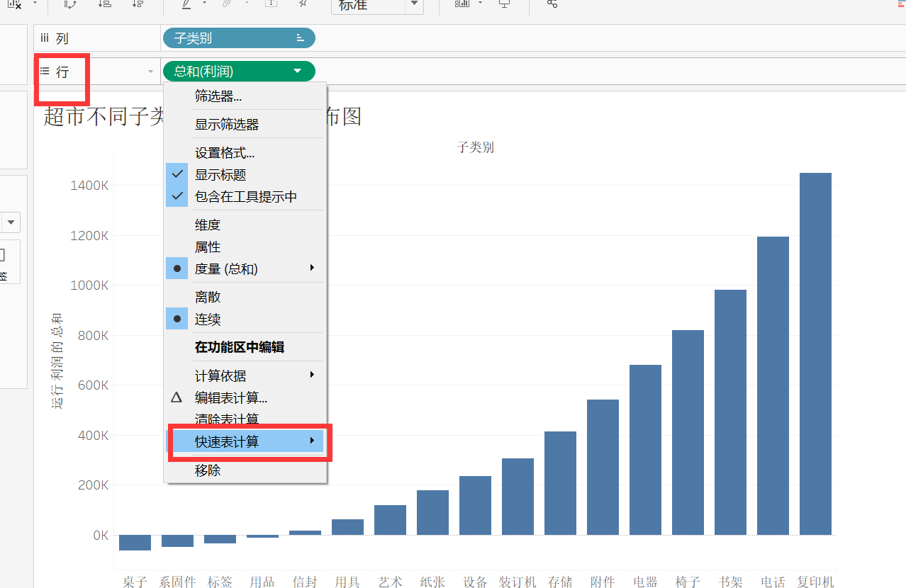This screenshot has height=588, width=906.
Task: Click the 桌子 category label
Action: (135, 582)
